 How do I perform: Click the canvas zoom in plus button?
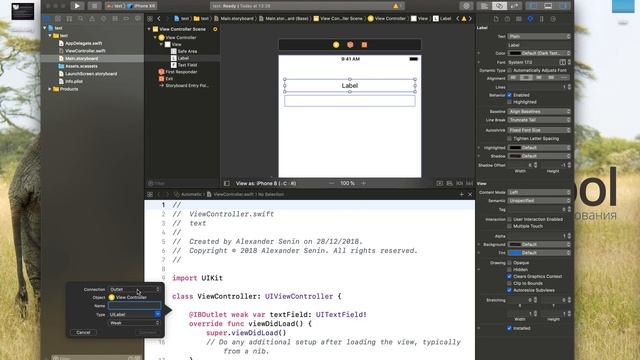tap(363, 183)
